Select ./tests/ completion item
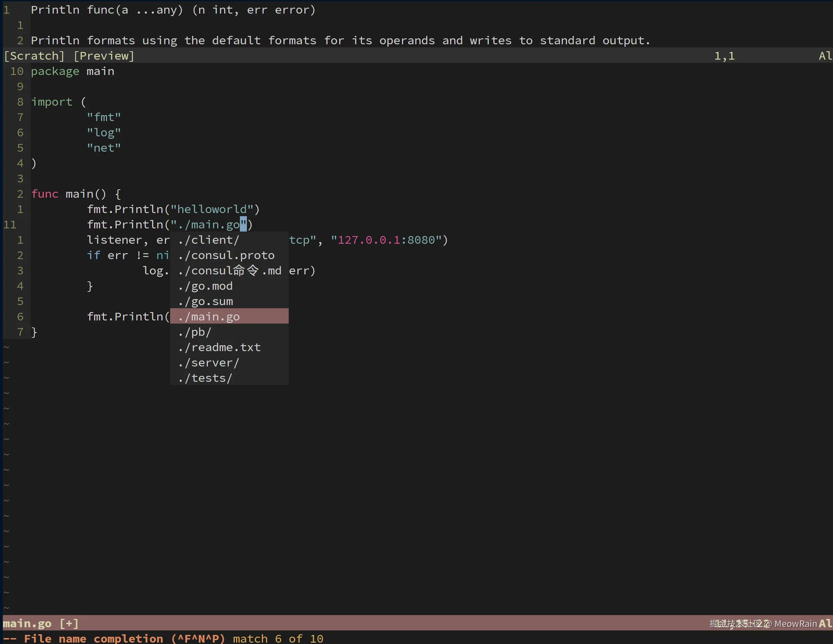 coord(205,378)
